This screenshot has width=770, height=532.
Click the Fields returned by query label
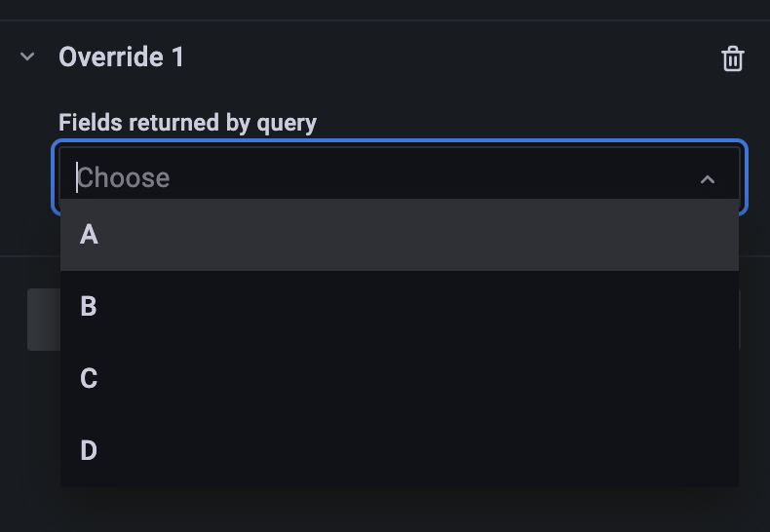187,123
